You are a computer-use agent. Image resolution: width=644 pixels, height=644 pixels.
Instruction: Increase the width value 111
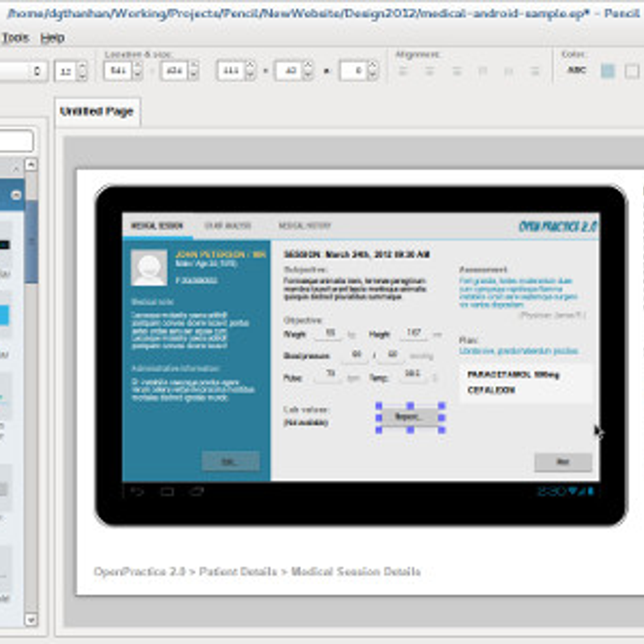[250, 66]
